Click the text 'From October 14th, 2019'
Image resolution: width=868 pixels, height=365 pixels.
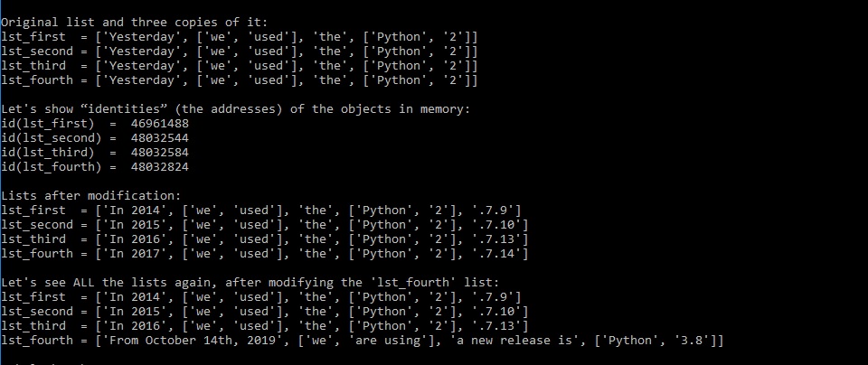[x=192, y=340]
